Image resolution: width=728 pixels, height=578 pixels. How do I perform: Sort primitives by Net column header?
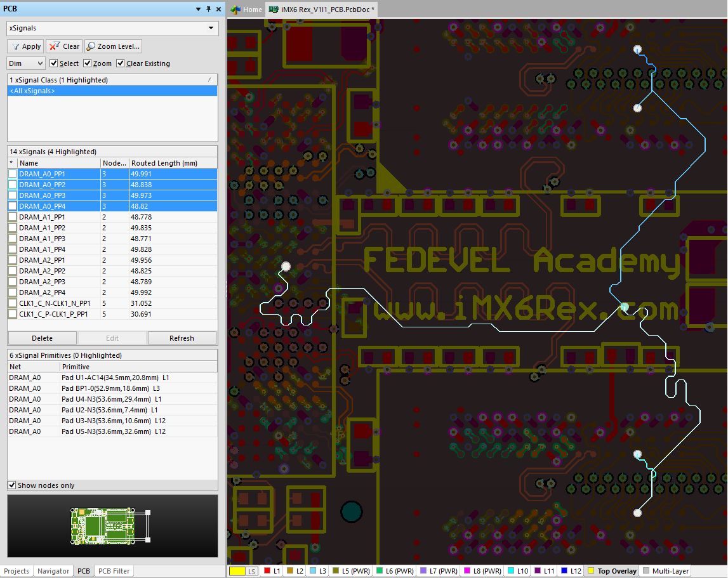(x=34, y=367)
